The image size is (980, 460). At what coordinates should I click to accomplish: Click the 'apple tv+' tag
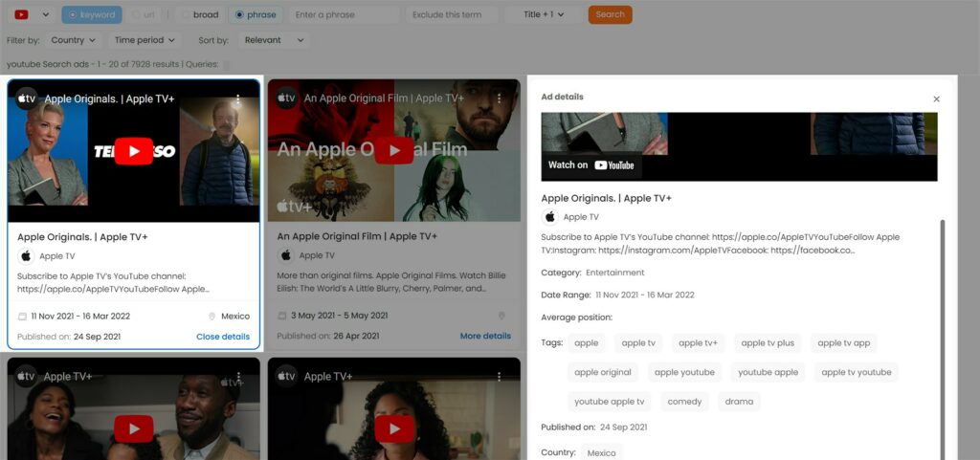pos(698,342)
